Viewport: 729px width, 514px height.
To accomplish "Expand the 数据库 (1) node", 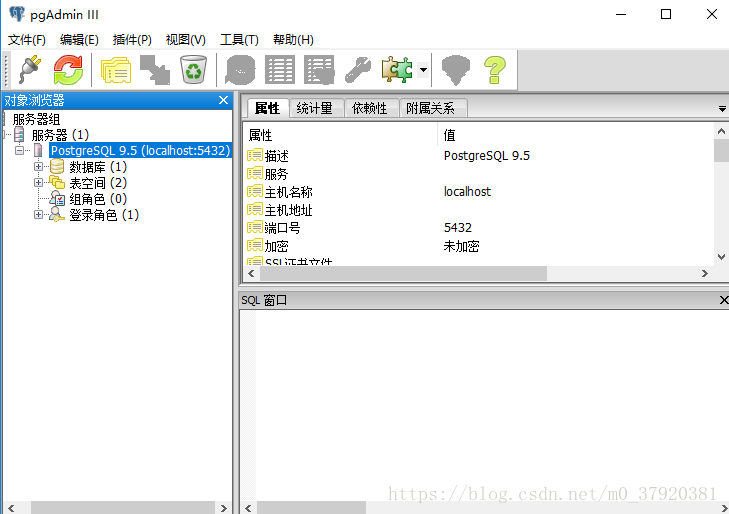I will tap(39, 166).
